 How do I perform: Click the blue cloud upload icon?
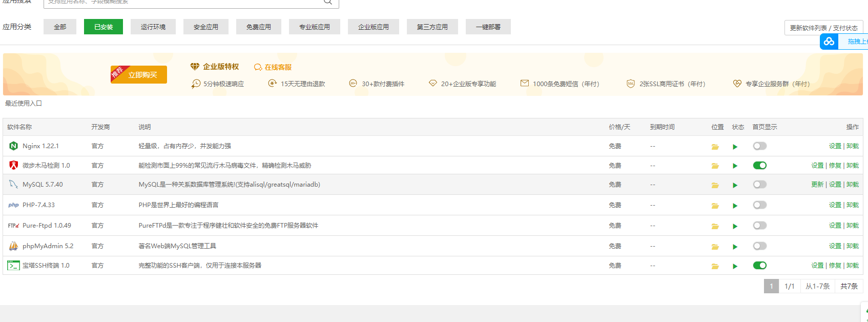click(829, 42)
